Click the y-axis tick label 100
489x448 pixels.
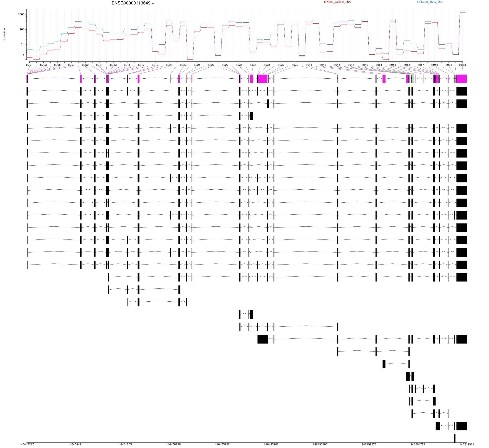coord(22,29)
